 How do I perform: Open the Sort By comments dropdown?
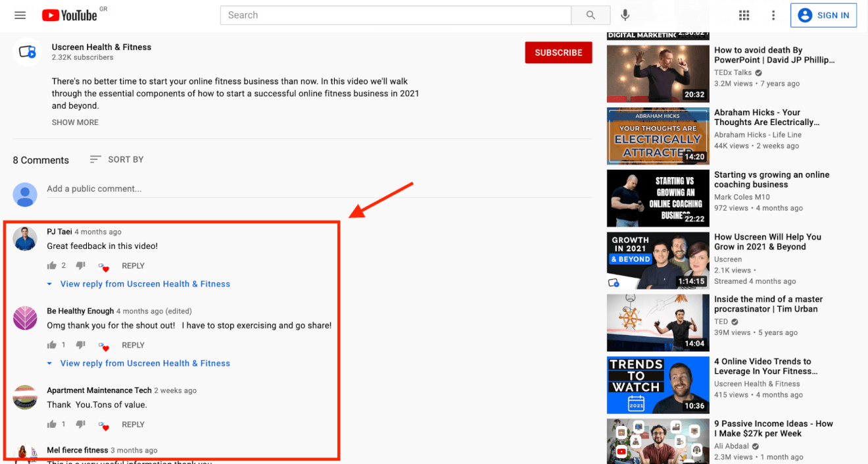point(116,159)
